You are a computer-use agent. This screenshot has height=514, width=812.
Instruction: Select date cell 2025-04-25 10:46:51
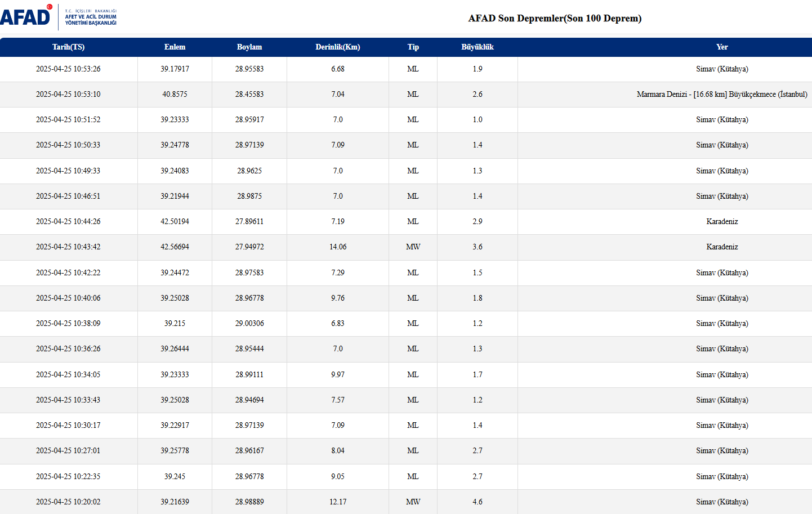click(x=68, y=196)
